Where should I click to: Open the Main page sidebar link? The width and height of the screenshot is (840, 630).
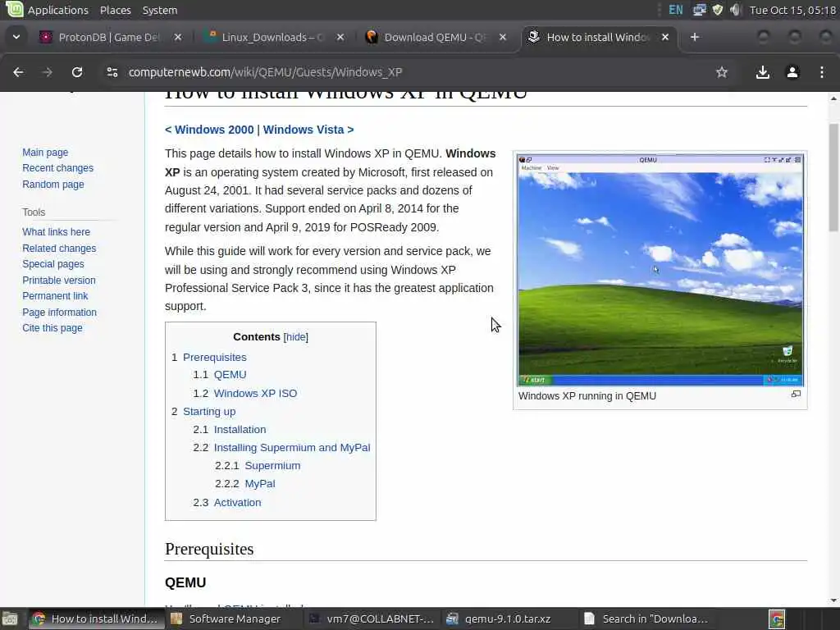pyautogui.click(x=45, y=152)
